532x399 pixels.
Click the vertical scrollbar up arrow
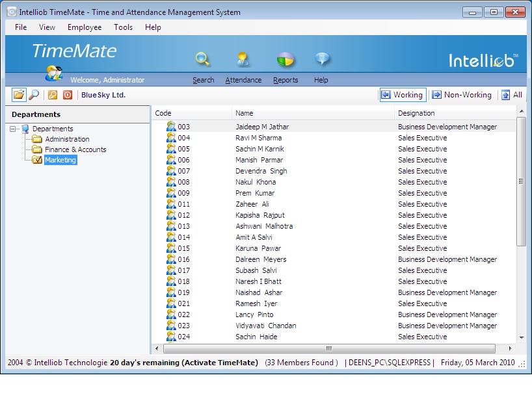tap(522, 111)
